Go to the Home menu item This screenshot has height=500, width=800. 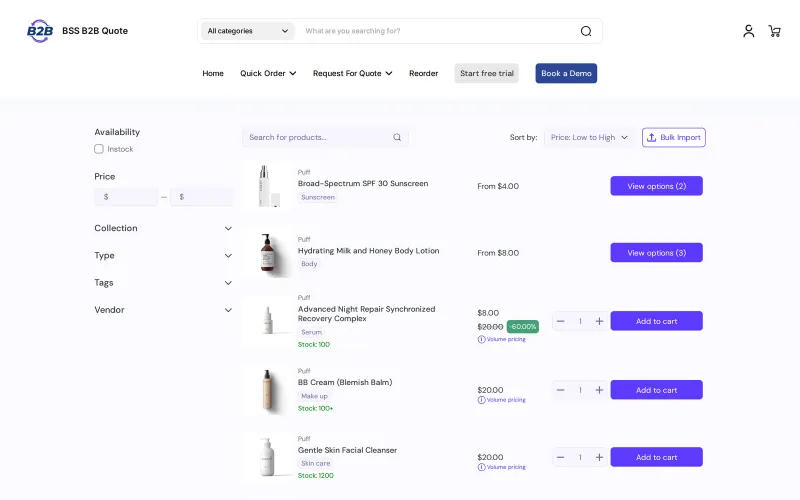click(213, 73)
